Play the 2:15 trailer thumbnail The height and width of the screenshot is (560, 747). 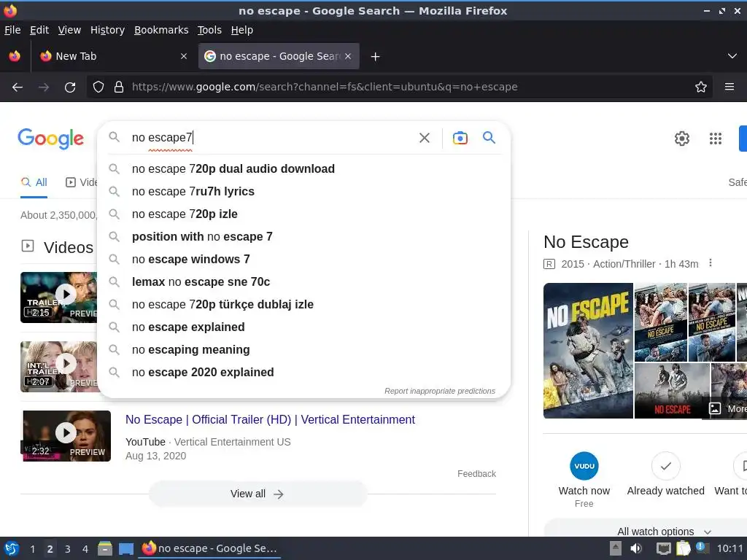click(58, 297)
